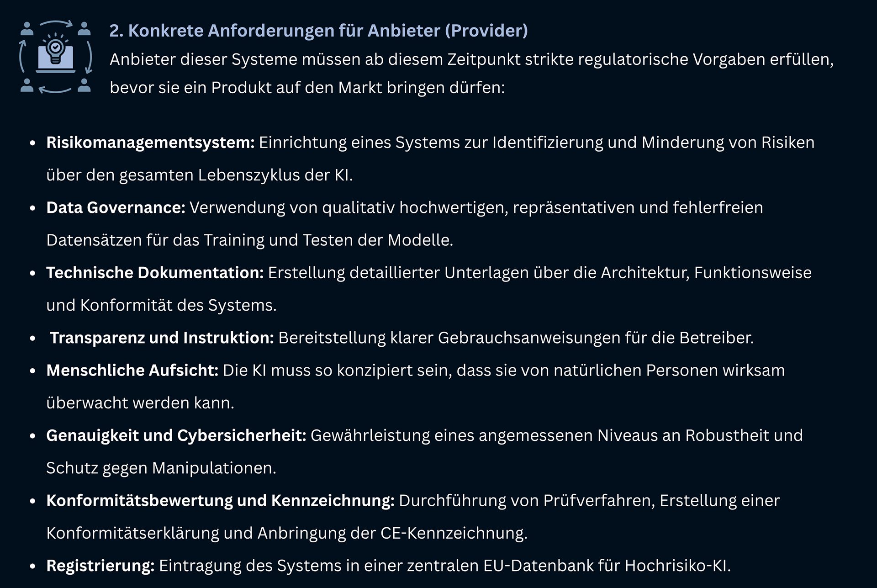Click the Registrierung bold label
877x588 pixels.
[x=100, y=566]
